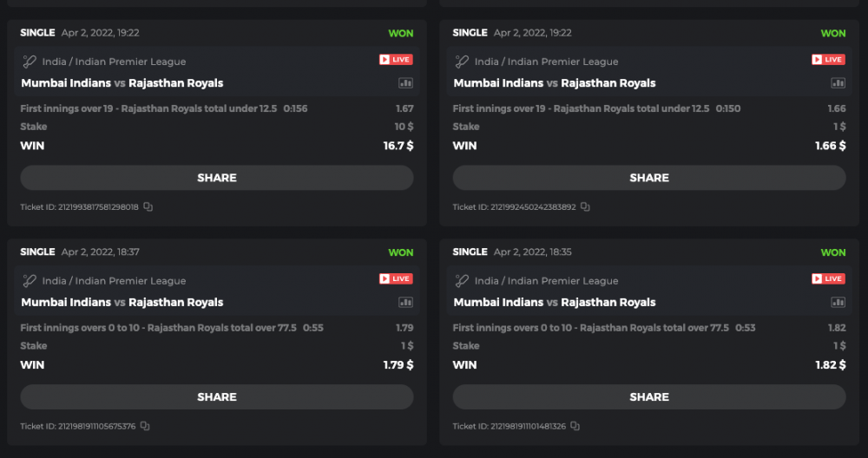The image size is (868, 458).
Task: Open Mumbai Indians vs Rajasthan Royals on 16.7 $ bet
Action: [122, 83]
